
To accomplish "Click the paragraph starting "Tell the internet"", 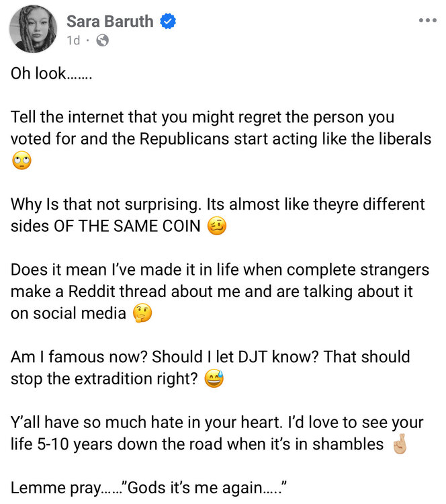I will coord(202,118).
